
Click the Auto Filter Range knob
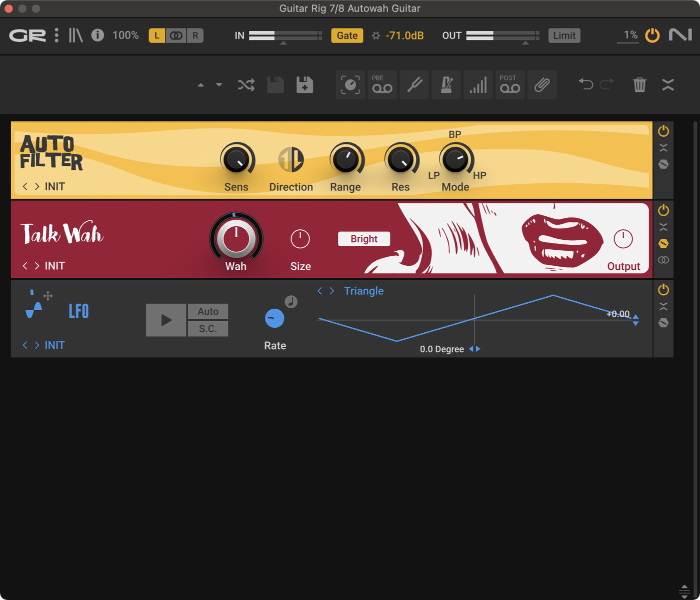click(346, 159)
